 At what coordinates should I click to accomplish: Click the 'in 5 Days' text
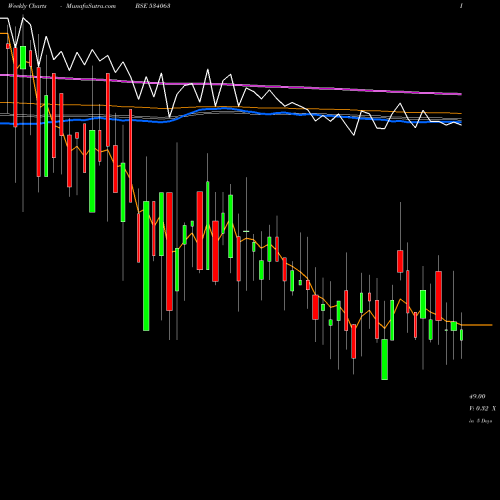480,421
